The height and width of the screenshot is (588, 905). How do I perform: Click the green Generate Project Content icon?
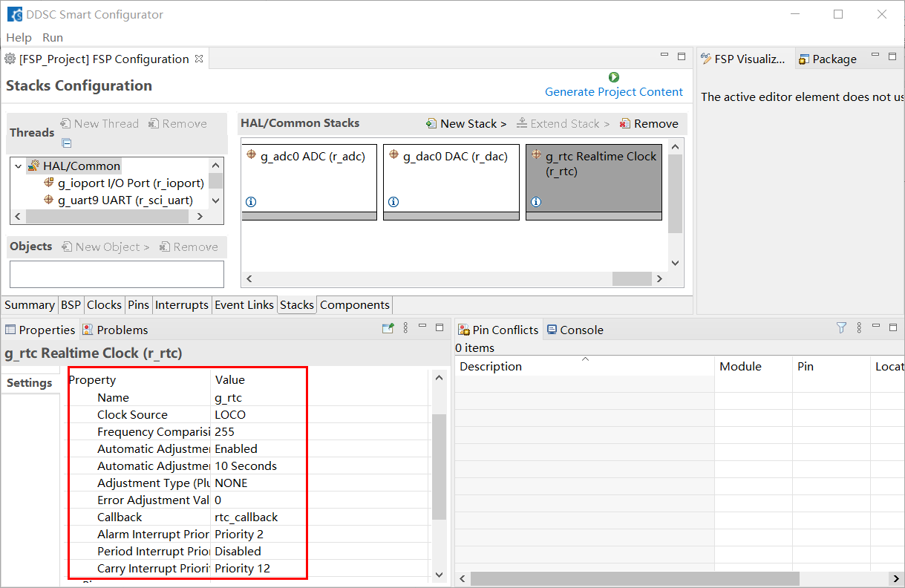pyautogui.click(x=613, y=77)
